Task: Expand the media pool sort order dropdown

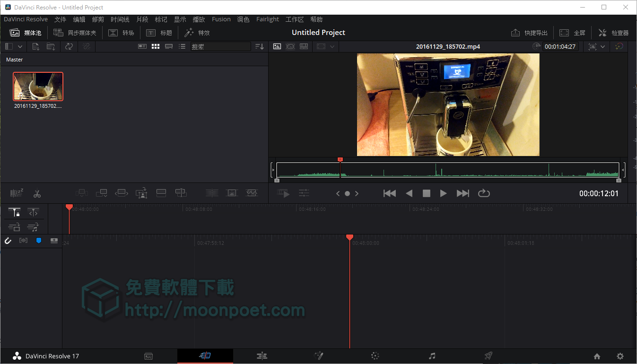Action: [259, 46]
